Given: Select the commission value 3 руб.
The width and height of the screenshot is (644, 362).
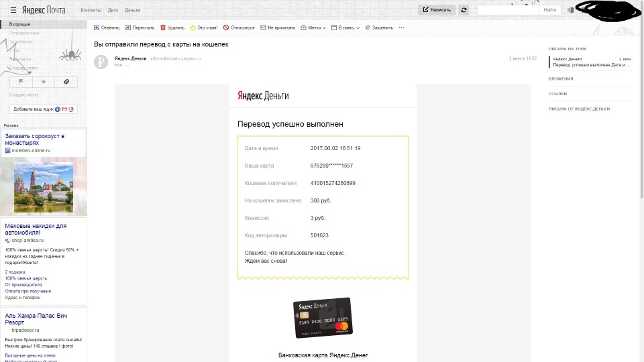Looking at the screenshot, I should click(317, 218).
